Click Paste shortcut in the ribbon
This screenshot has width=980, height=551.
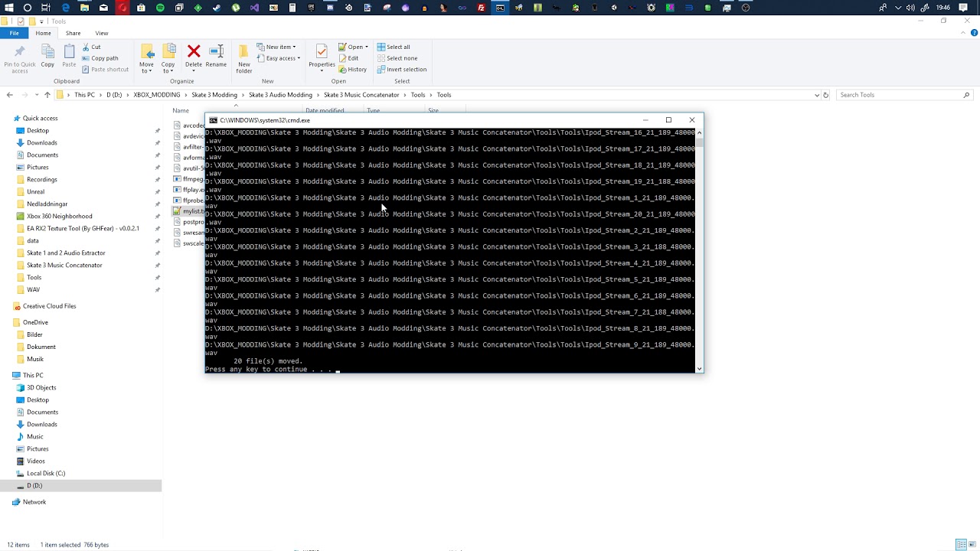pyautogui.click(x=106, y=70)
